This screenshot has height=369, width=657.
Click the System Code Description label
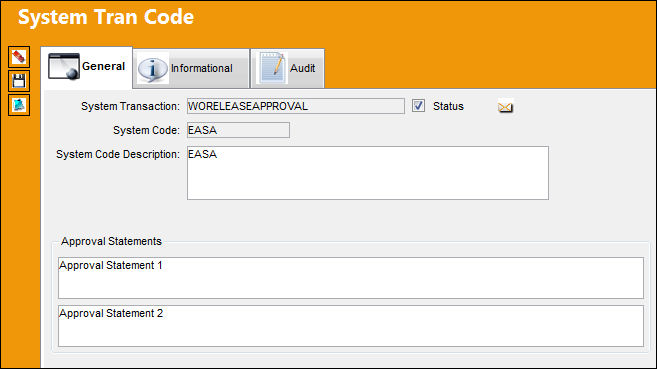tap(118, 155)
